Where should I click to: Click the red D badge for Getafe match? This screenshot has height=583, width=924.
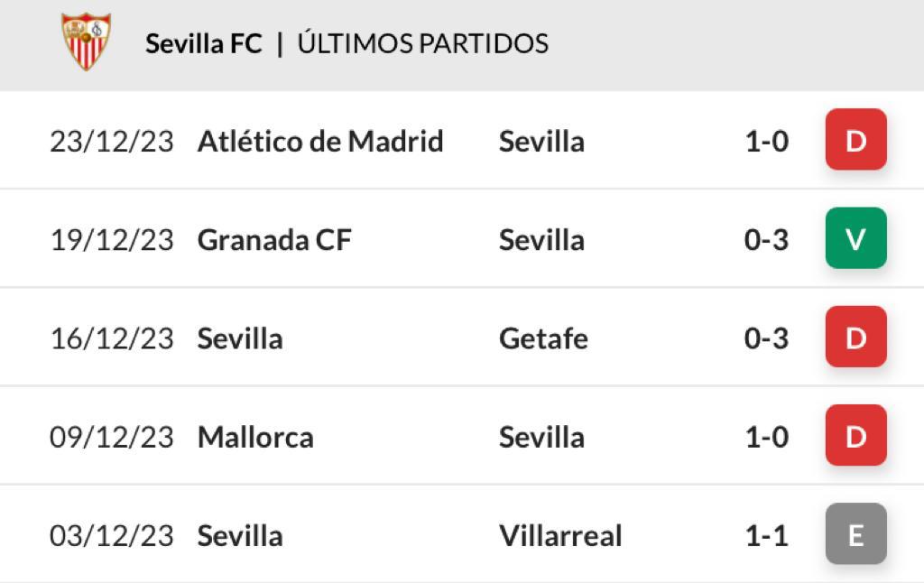[x=855, y=337]
